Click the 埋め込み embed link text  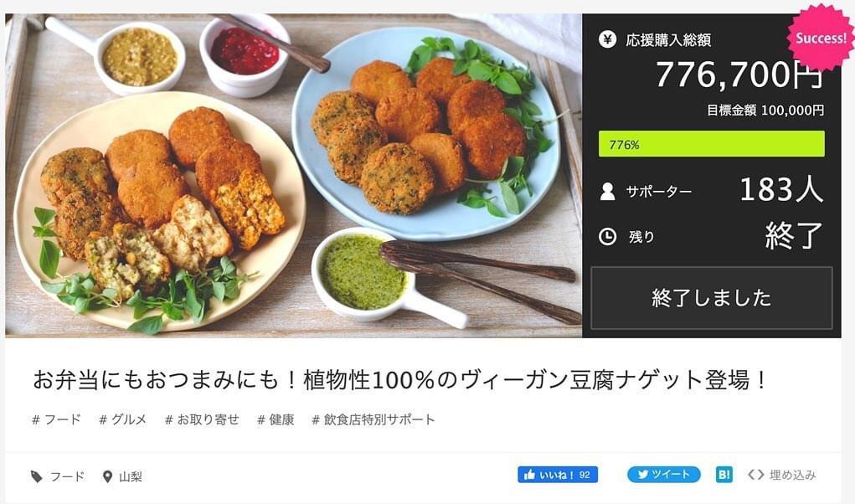[792, 476]
